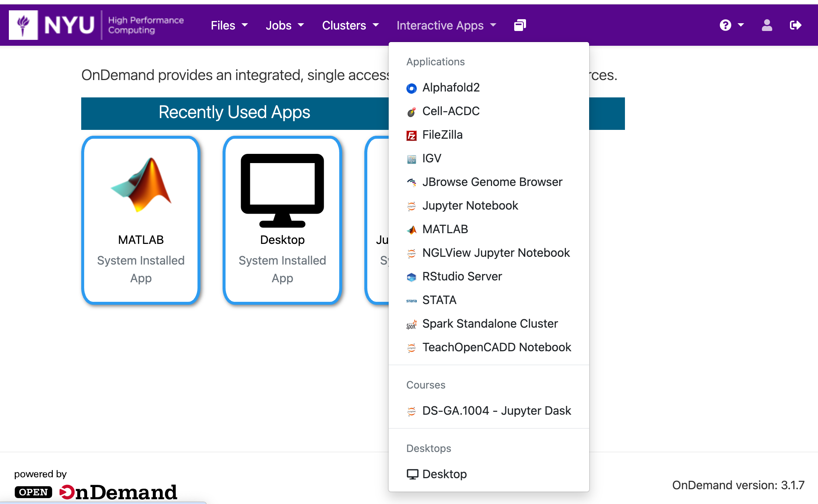
Task: Launch Jupyter Notebook from menu
Action: coord(489,206)
